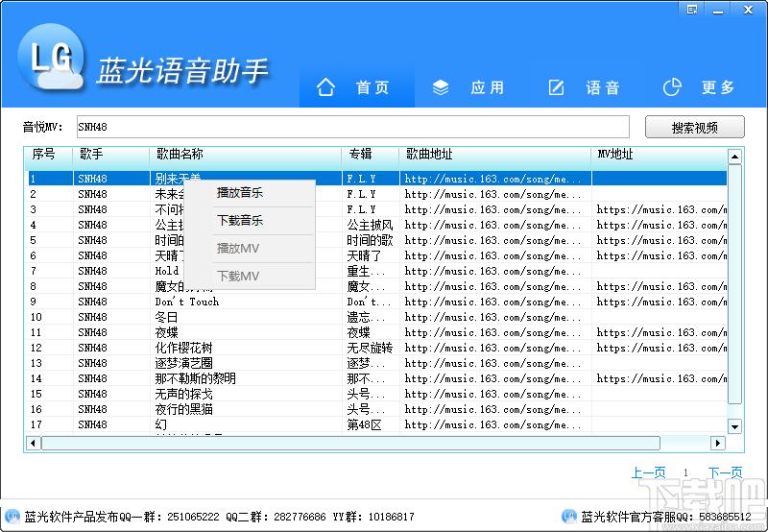Click the YY群 10186817 status text
The image size is (768, 532).
pos(373,517)
